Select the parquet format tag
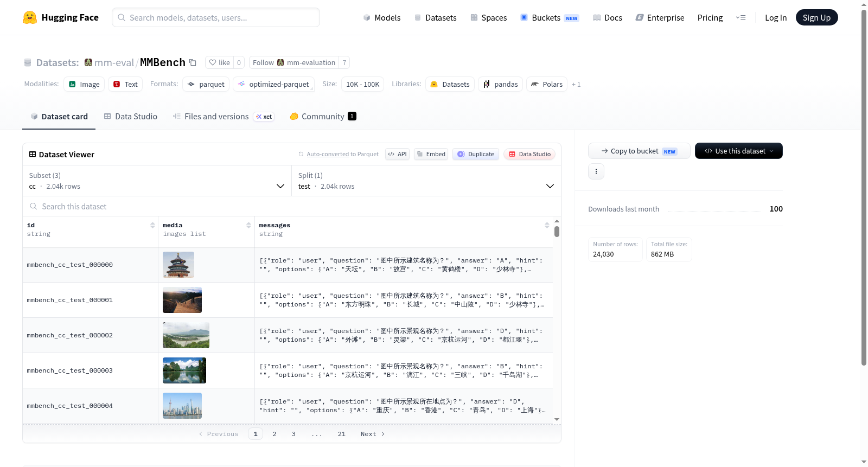 tap(206, 84)
